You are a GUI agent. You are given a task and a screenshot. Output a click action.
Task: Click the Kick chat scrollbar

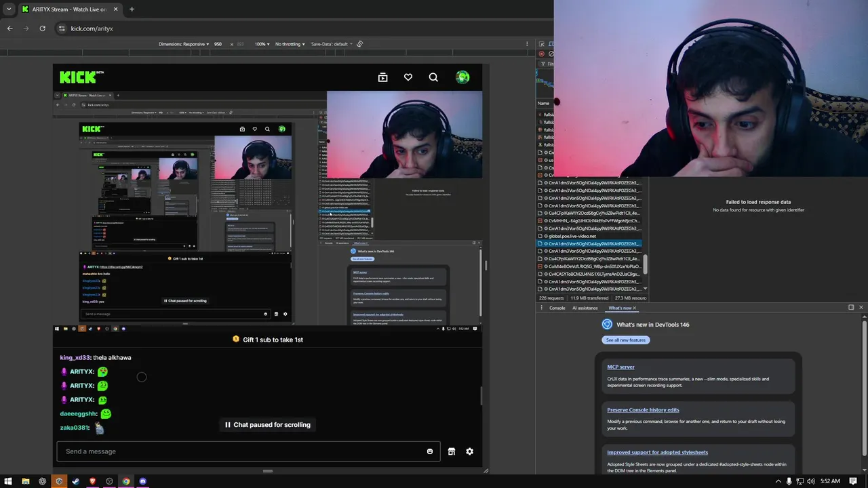481,396
